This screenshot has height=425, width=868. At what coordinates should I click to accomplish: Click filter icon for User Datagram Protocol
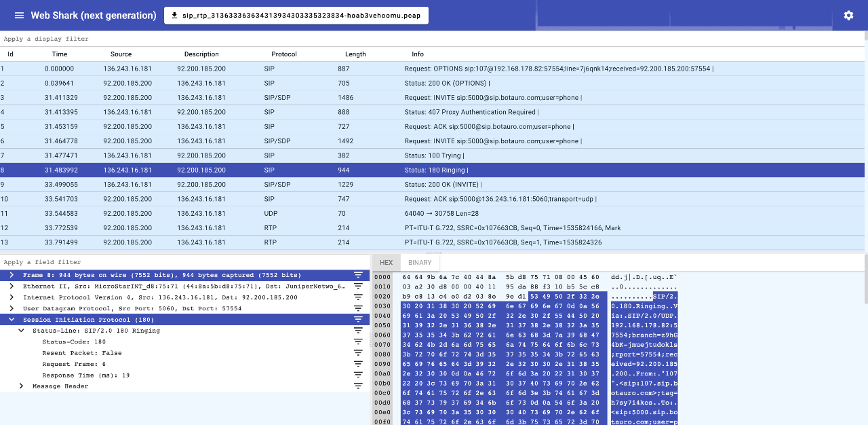pyautogui.click(x=358, y=308)
